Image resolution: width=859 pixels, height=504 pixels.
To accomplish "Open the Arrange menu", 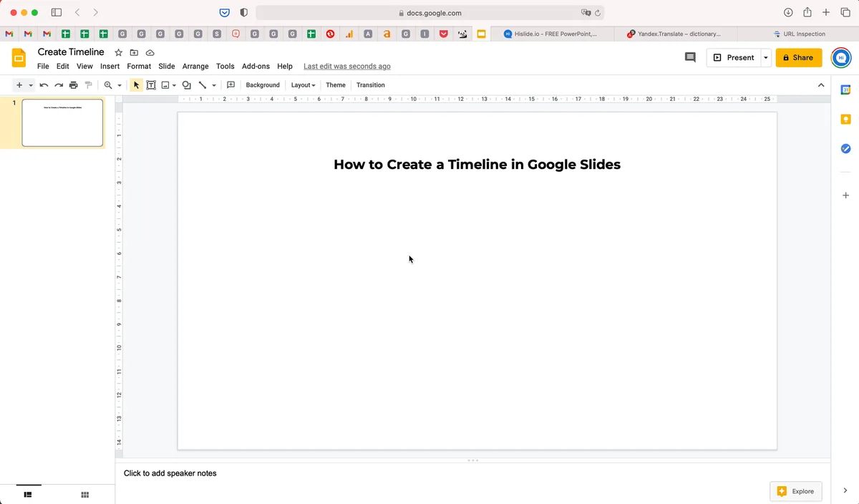I will pyautogui.click(x=195, y=66).
